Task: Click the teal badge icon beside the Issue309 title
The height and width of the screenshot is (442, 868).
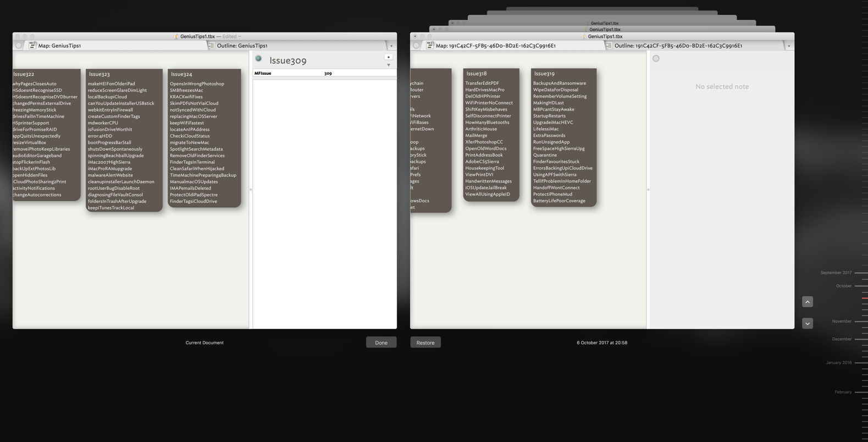Action: [x=258, y=59]
